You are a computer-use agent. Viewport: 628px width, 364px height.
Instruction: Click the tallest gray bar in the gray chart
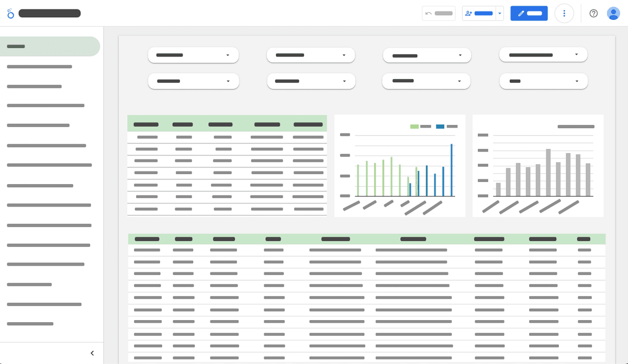pyautogui.click(x=548, y=173)
